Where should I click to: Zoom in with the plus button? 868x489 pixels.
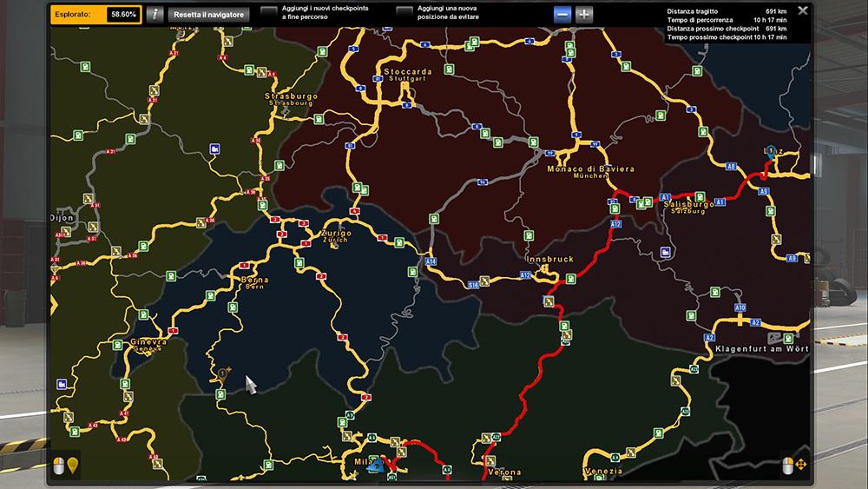point(584,15)
